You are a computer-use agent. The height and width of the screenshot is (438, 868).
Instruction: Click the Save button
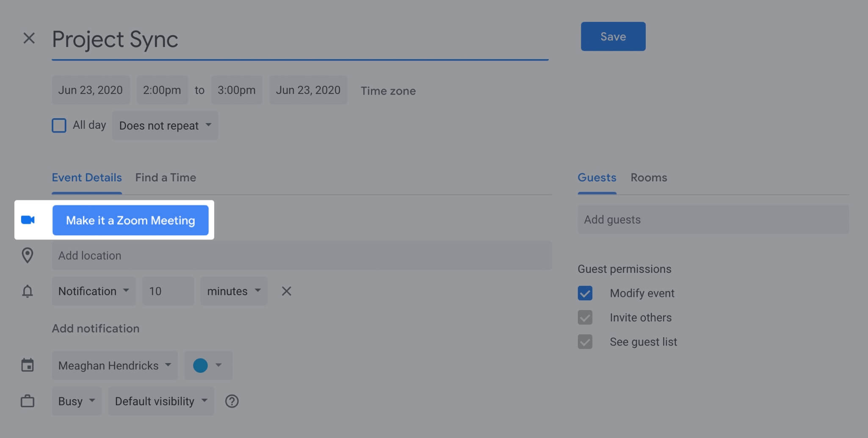click(x=613, y=36)
